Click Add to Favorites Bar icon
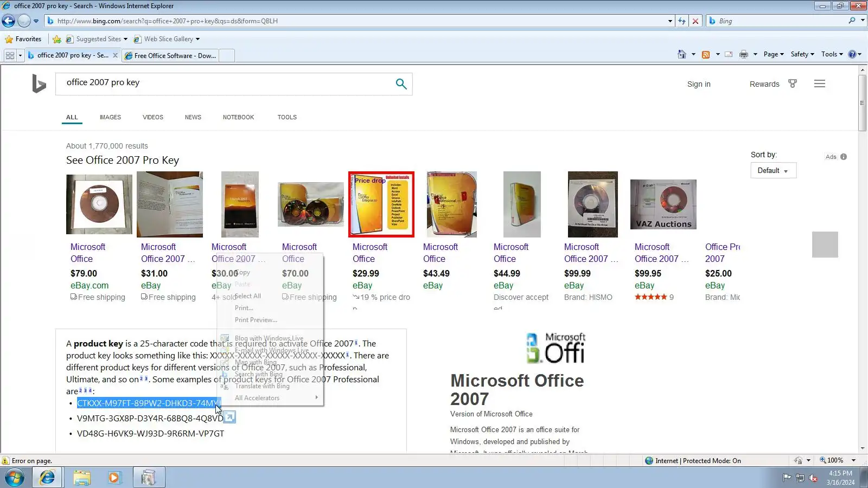The height and width of the screenshot is (488, 868). click(57, 39)
